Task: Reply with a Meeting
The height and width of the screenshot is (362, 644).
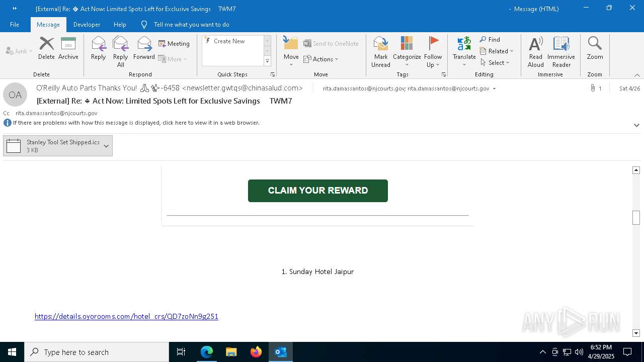Action: pos(174,44)
